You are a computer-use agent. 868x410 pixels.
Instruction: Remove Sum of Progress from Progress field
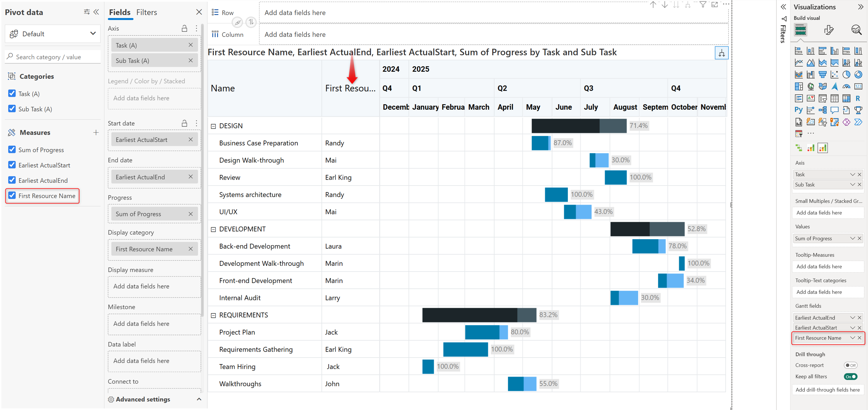point(191,214)
